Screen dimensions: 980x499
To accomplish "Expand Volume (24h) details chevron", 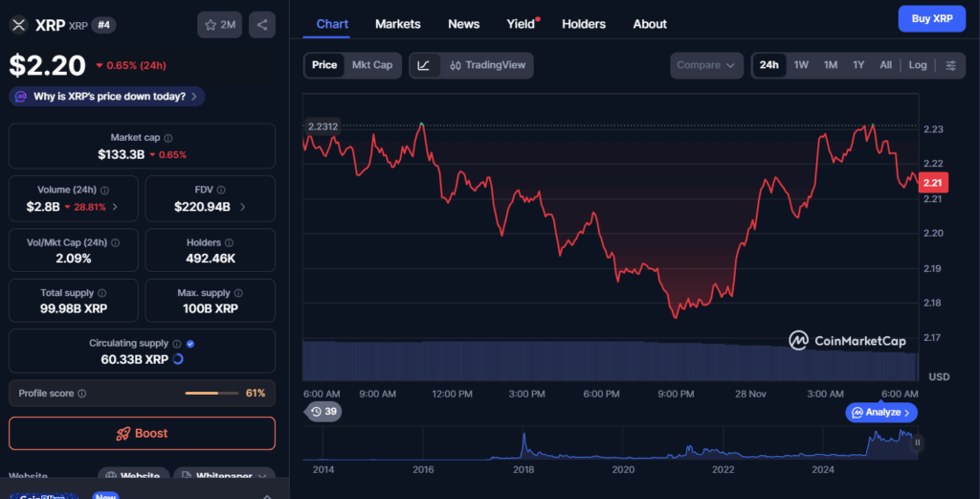I will (116, 207).
